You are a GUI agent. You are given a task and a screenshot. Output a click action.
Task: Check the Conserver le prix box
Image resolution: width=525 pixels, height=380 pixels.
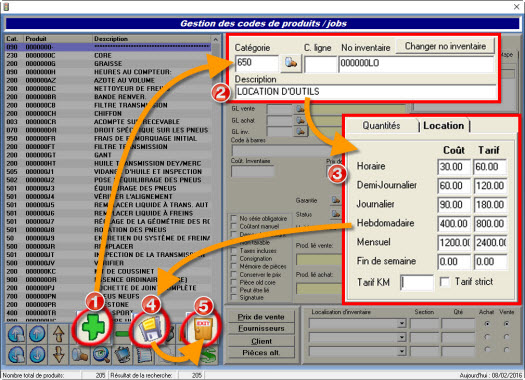coord(234,275)
